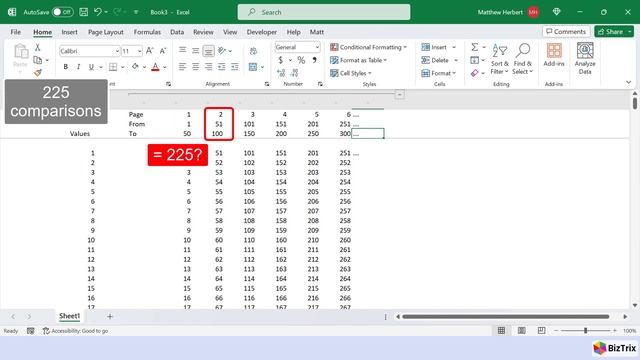The width and height of the screenshot is (640, 360).
Task: Toggle the AutoSave switch
Action: tap(62, 12)
